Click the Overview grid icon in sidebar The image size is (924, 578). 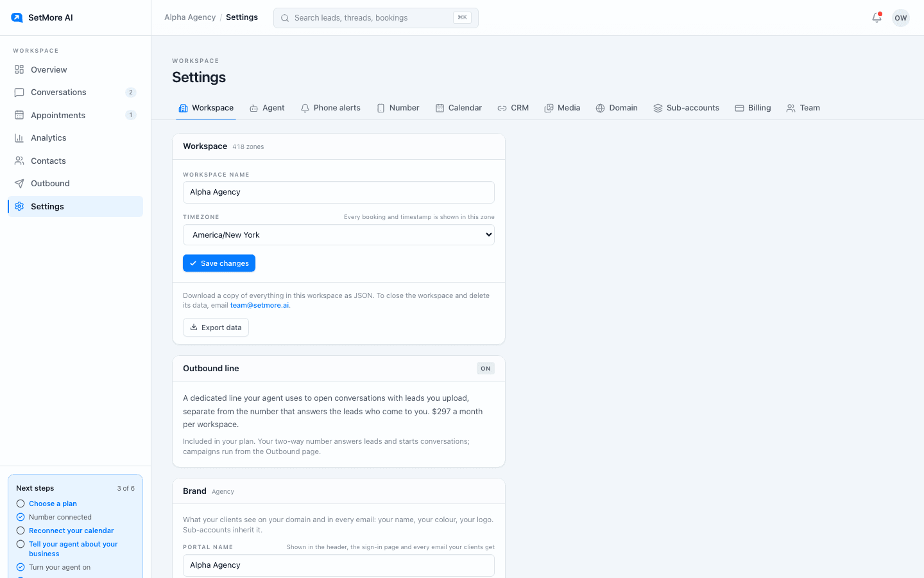(19, 69)
